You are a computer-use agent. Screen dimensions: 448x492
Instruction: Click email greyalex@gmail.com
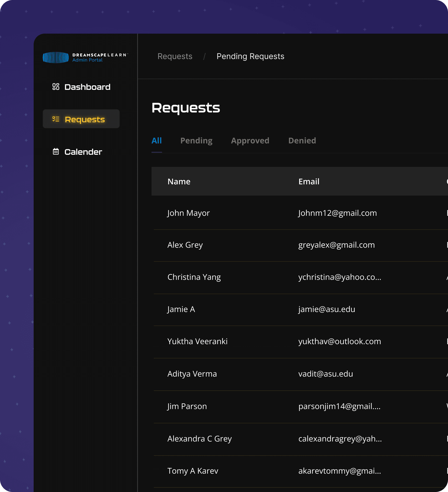click(337, 245)
